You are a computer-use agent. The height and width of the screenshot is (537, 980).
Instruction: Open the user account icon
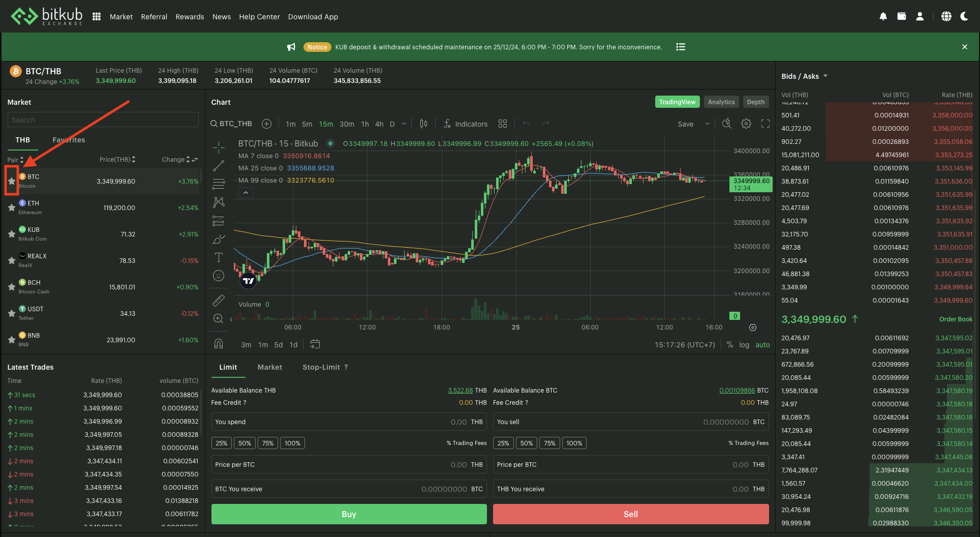(x=920, y=17)
